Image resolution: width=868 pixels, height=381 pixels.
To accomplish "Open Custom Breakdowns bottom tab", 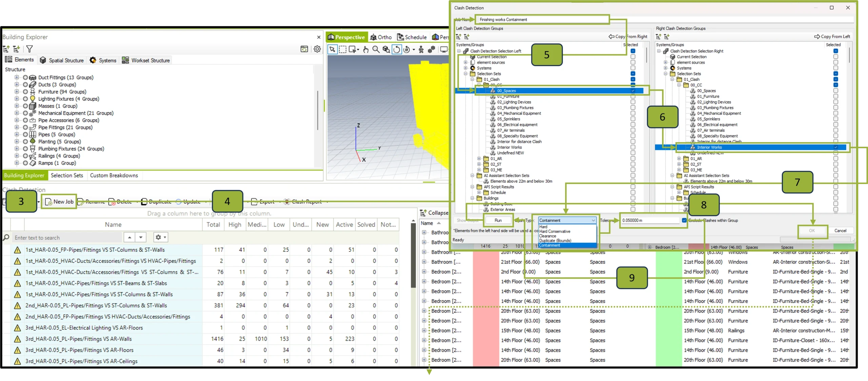I will tap(114, 175).
